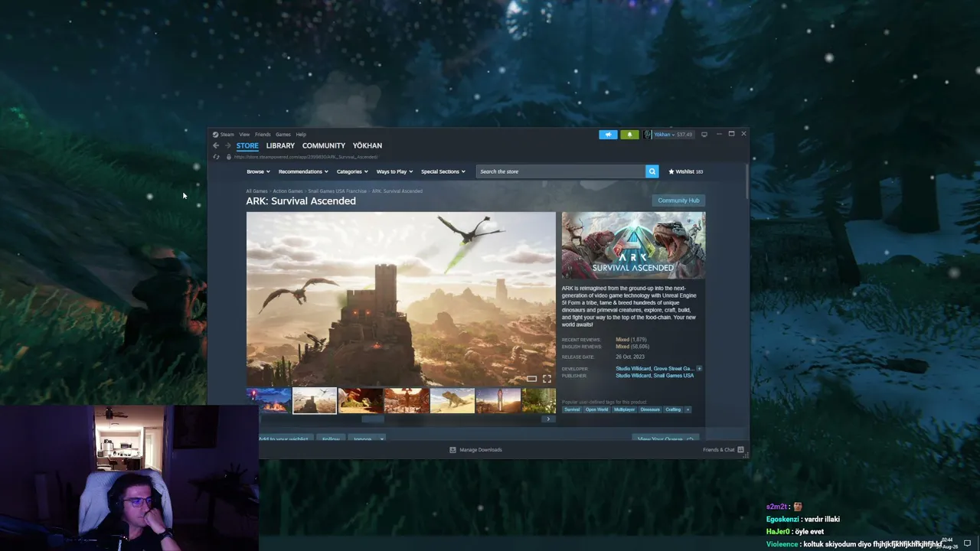The height and width of the screenshot is (551, 980).
Task: Click the Dinosaurs tag
Action: pos(650,409)
